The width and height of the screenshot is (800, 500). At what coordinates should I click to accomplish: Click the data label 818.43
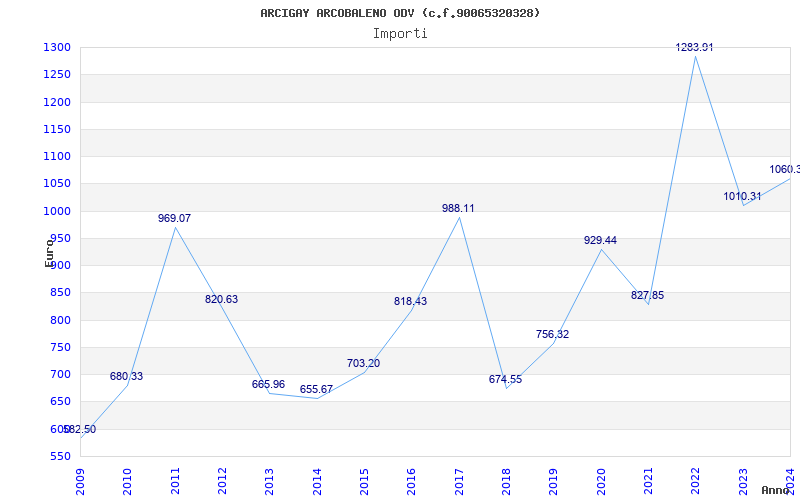410,302
